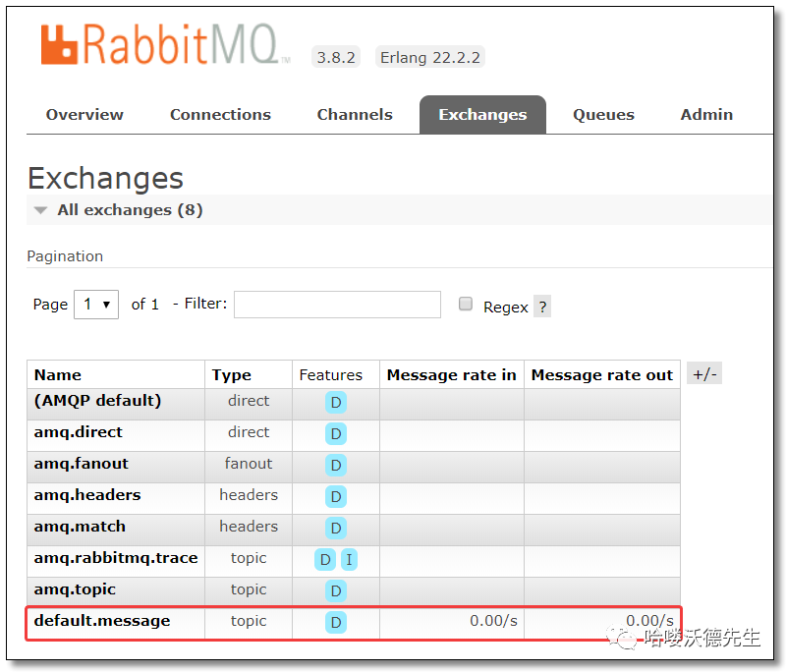Image resolution: width=786 pixels, height=672 pixels.
Task: Go to the Channels tab
Action: [355, 115]
